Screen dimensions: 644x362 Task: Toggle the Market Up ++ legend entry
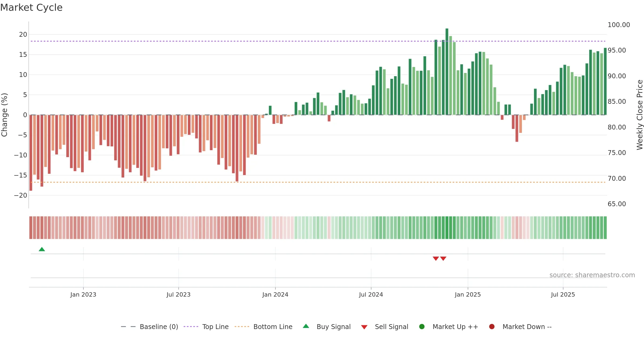(449, 327)
